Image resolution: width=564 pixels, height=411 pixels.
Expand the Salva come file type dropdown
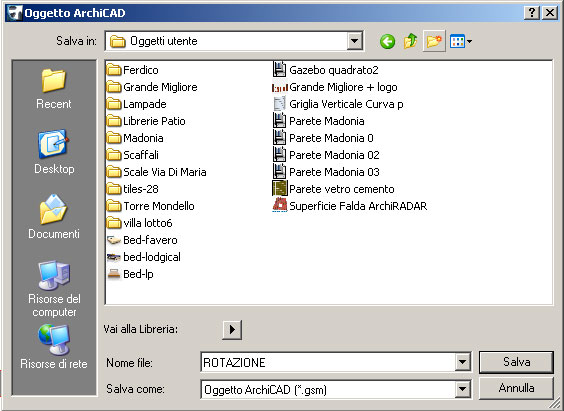tap(463, 389)
